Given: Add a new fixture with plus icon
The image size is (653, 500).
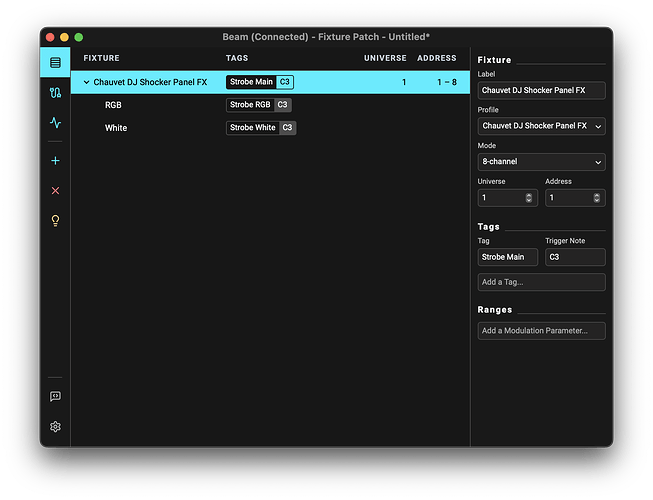Looking at the screenshot, I should coord(55,161).
